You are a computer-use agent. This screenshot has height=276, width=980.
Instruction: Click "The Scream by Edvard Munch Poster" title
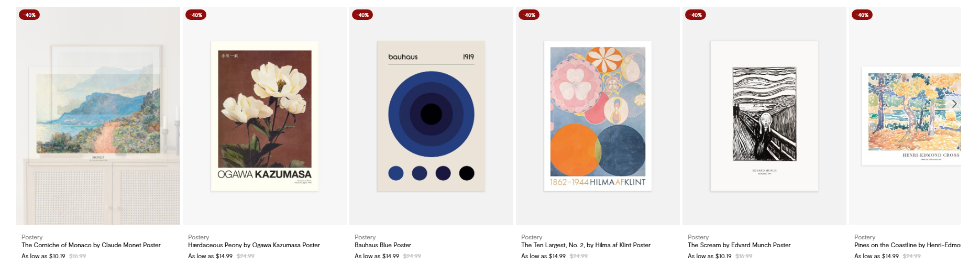tap(739, 245)
